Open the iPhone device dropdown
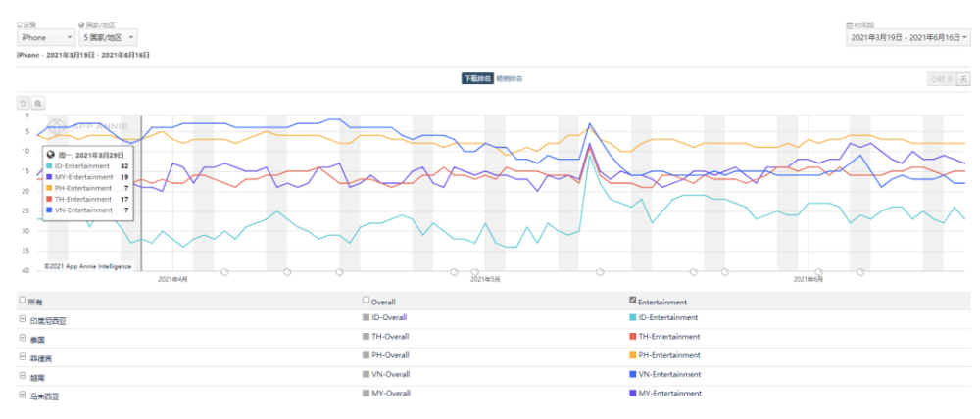This screenshot has width=980, height=419. 46,37
